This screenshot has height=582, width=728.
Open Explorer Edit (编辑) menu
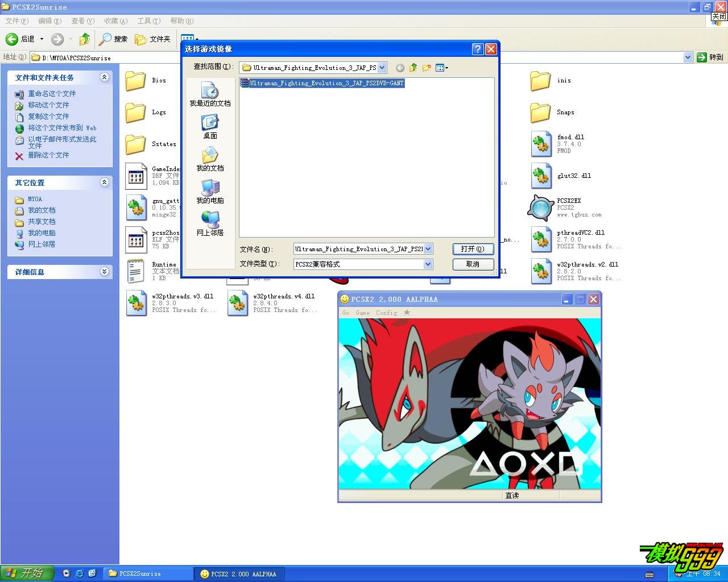[x=49, y=21]
